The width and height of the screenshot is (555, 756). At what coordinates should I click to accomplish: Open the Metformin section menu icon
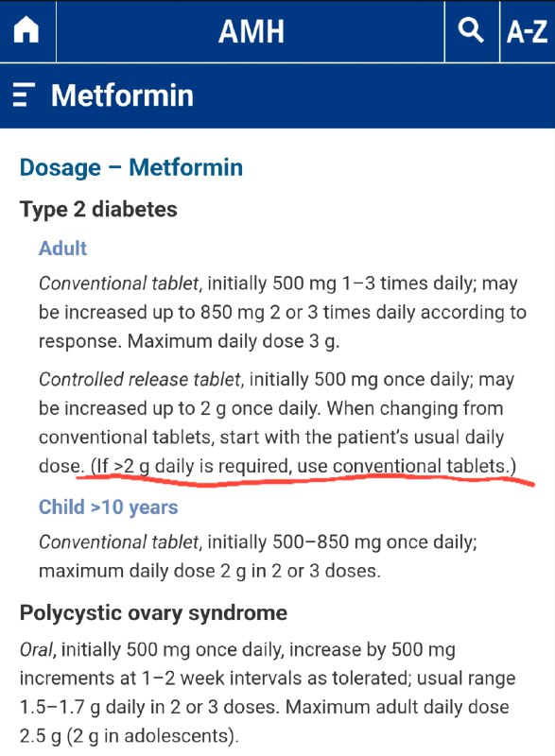point(23,94)
